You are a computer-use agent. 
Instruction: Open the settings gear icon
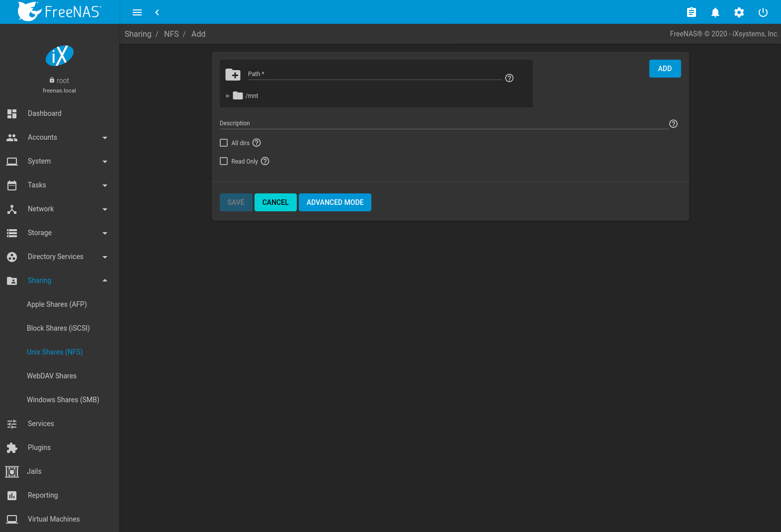739,12
